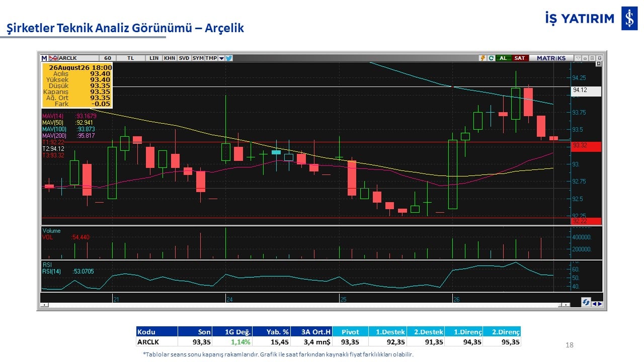Click the 1G Değ. column header
The height and width of the screenshot is (362, 644).
pyautogui.click(x=232, y=331)
